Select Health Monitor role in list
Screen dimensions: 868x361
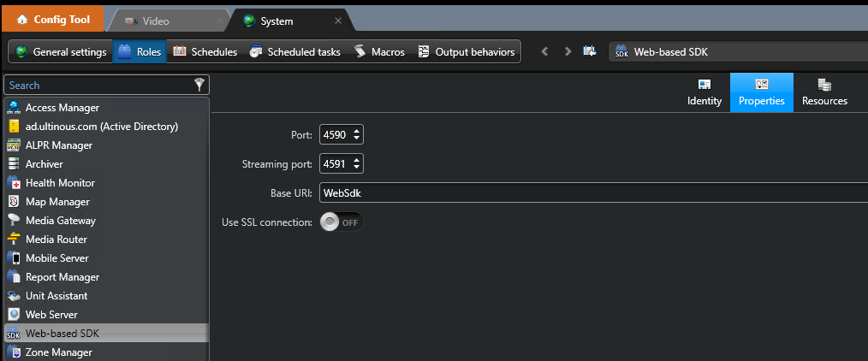[x=60, y=183]
